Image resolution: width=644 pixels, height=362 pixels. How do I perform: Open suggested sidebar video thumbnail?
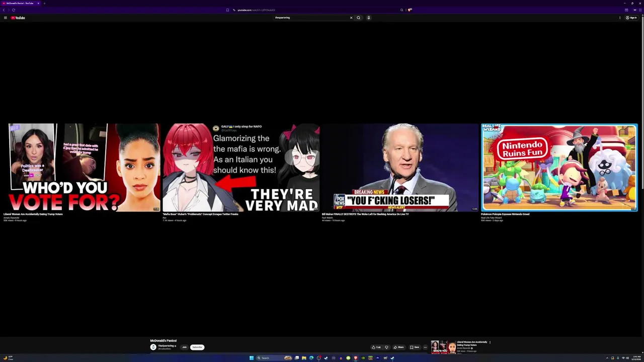click(443, 347)
